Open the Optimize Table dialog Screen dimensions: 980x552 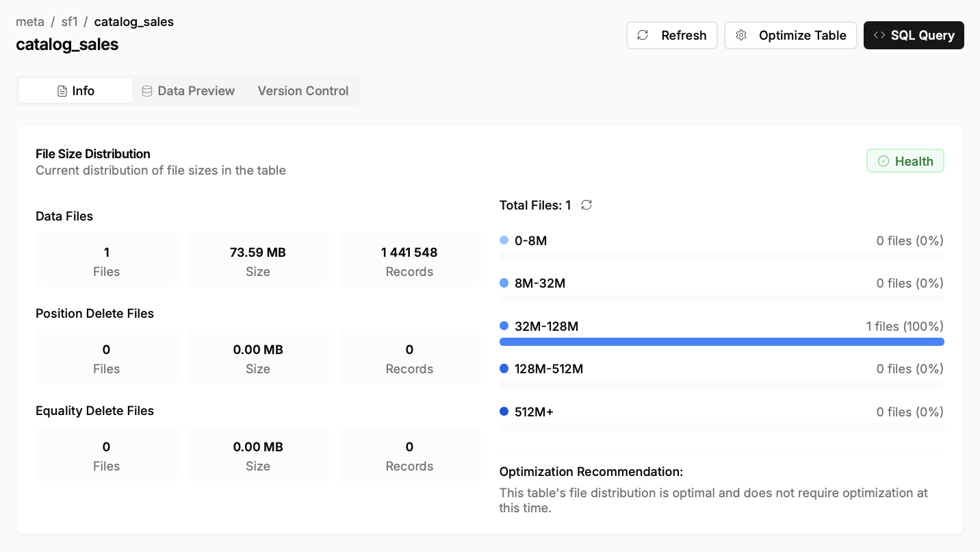(790, 36)
